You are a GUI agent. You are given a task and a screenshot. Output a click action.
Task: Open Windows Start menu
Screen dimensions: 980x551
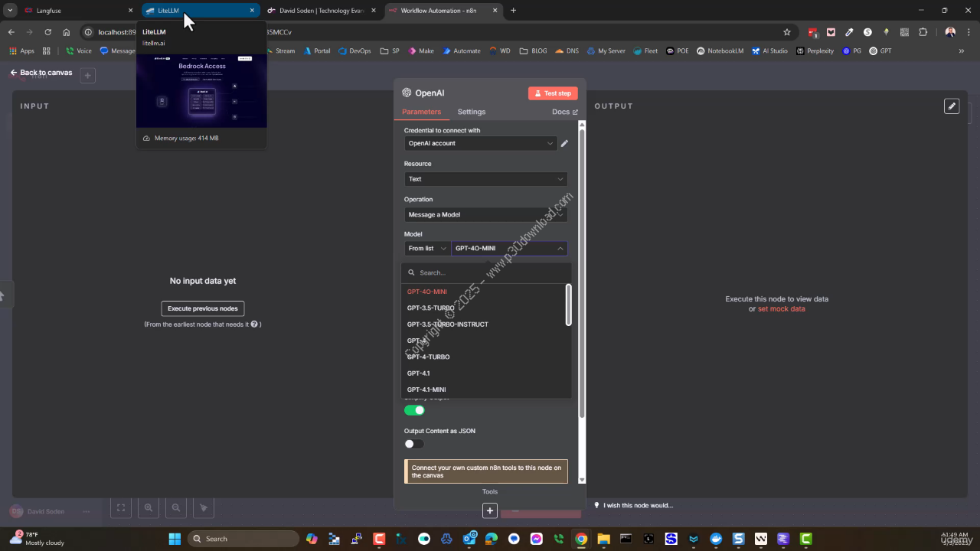pyautogui.click(x=175, y=539)
